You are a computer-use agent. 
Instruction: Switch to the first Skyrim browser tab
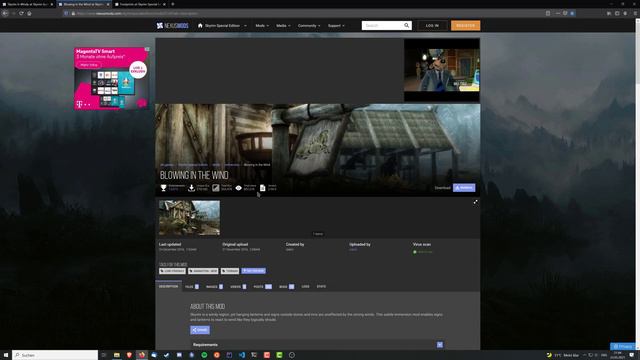(27, 4)
